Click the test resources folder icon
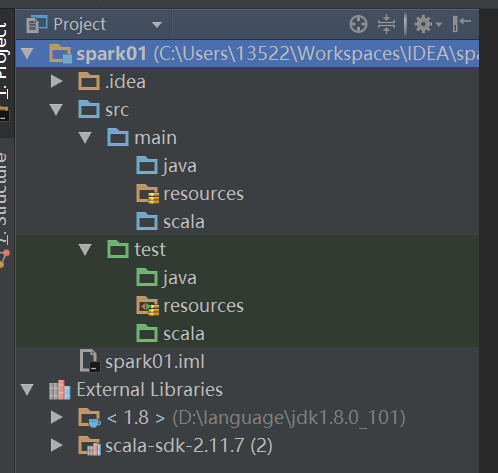The image size is (498, 473). pyautogui.click(x=147, y=306)
